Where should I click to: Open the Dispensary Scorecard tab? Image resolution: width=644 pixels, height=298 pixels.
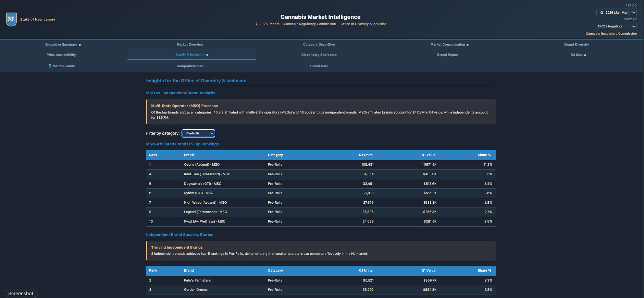pos(319,55)
